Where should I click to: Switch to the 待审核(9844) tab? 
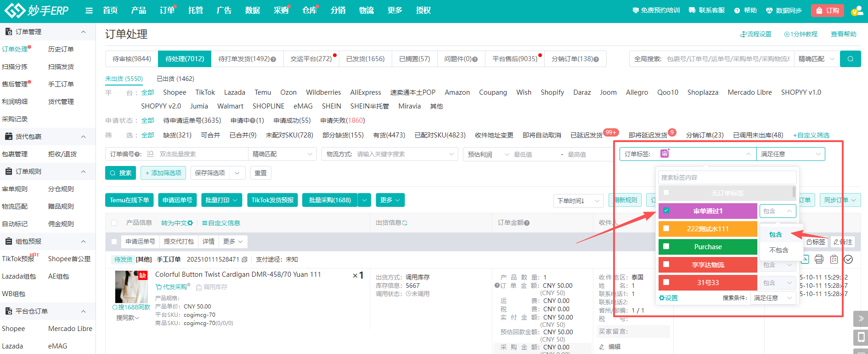click(x=132, y=59)
